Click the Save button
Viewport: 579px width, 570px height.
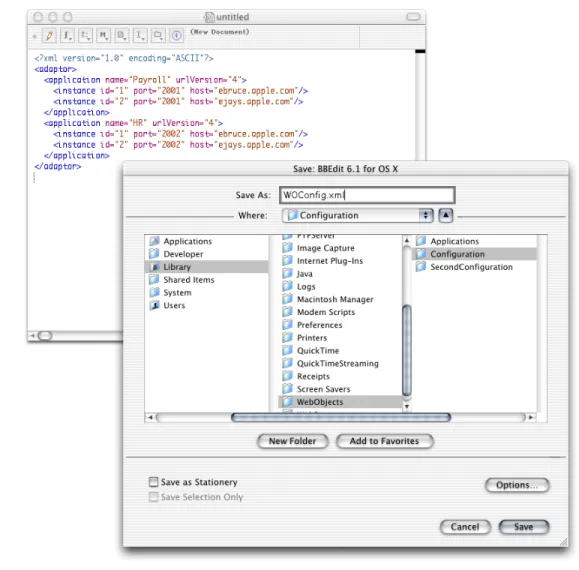[x=524, y=527]
